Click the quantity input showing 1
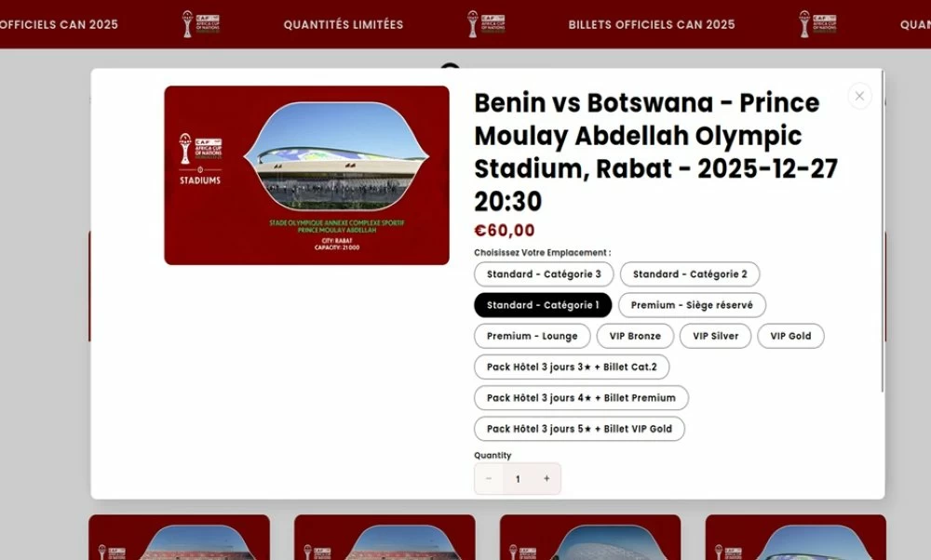Viewport: 931px width, 560px height. coord(518,478)
